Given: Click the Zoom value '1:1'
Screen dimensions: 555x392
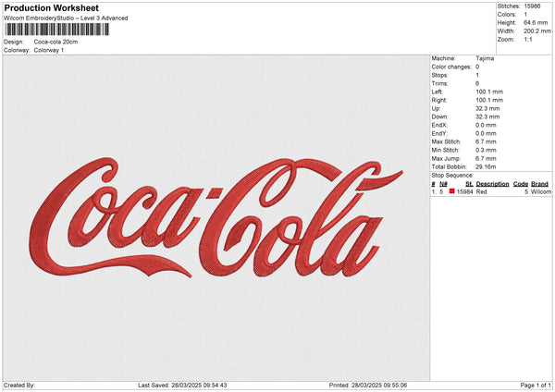Looking at the screenshot, I should [x=528, y=39].
